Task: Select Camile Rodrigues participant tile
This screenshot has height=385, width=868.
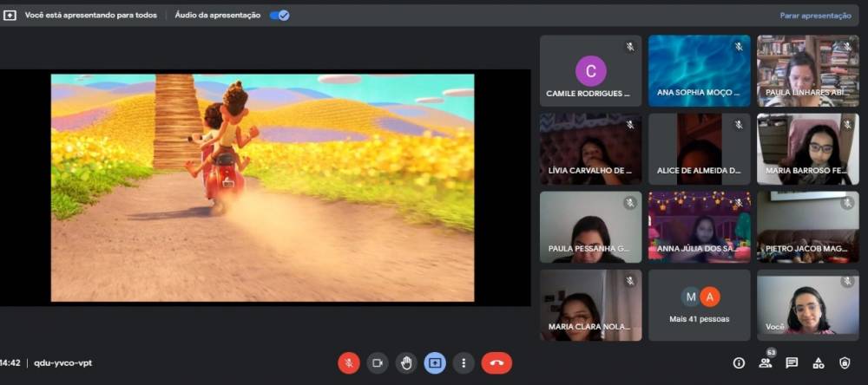Action: pos(590,70)
